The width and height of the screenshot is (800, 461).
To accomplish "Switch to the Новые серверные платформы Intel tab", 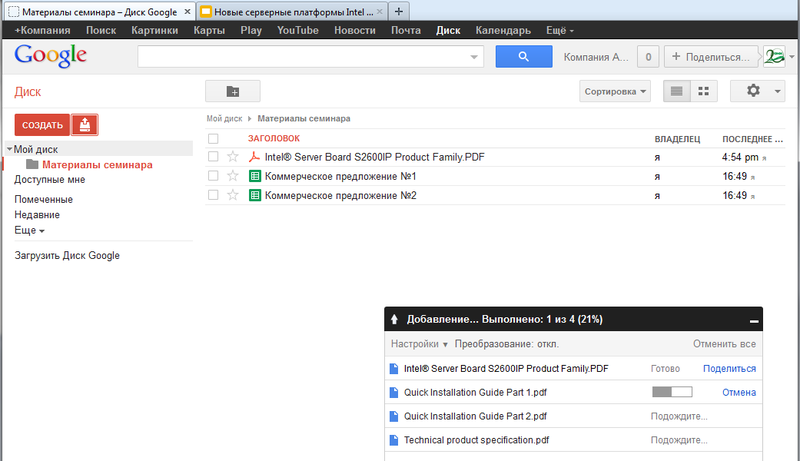I will (292, 12).
